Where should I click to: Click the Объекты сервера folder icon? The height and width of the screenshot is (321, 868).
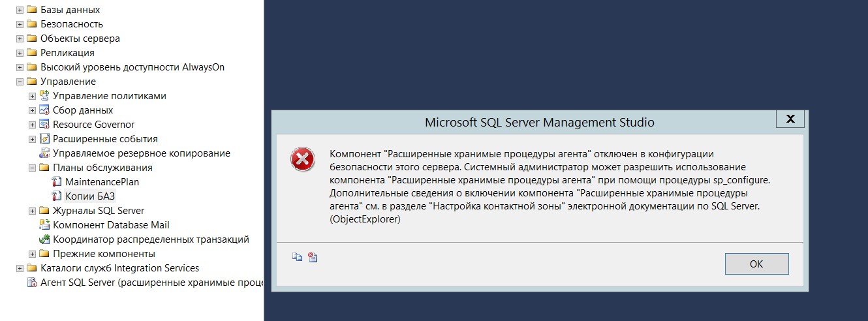(x=31, y=38)
